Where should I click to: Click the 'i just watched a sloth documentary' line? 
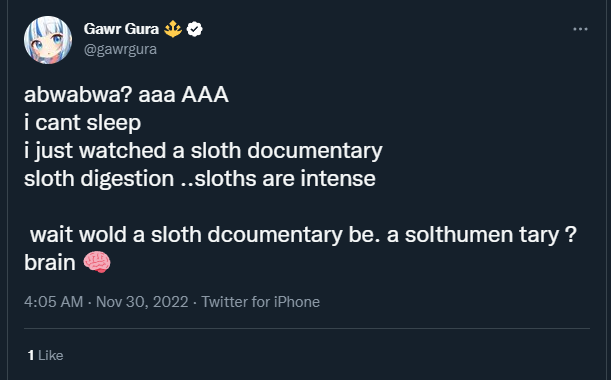click(203, 151)
